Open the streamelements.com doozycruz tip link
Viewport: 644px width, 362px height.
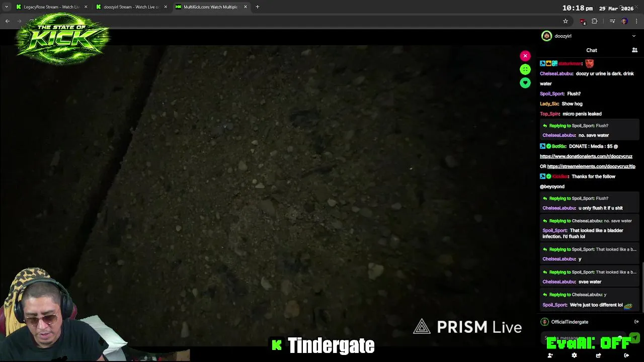591,166
